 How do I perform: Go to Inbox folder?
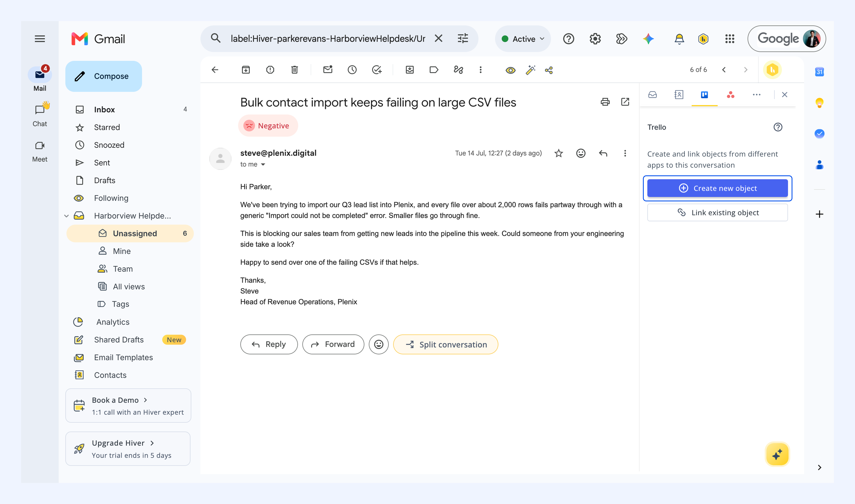coord(130,110)
